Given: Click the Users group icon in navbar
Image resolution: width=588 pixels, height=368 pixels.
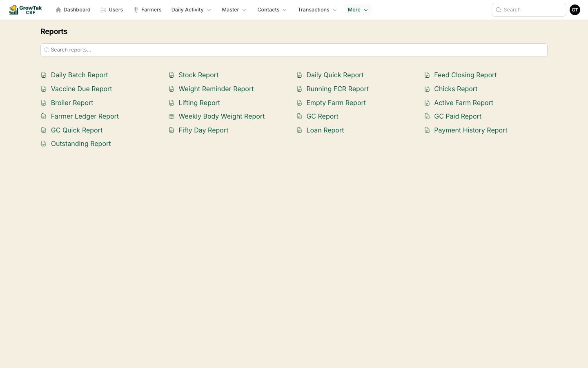Looking at the screenshot, I should tap(103, 10).
